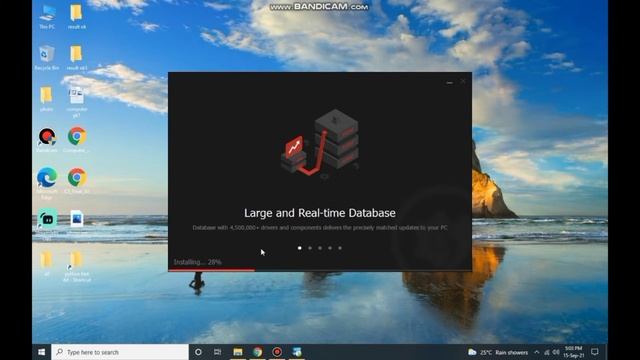Click the installer's taskbar icon
Image resolution: width=640 pixels, height=360 pixels.
point(297,352)
